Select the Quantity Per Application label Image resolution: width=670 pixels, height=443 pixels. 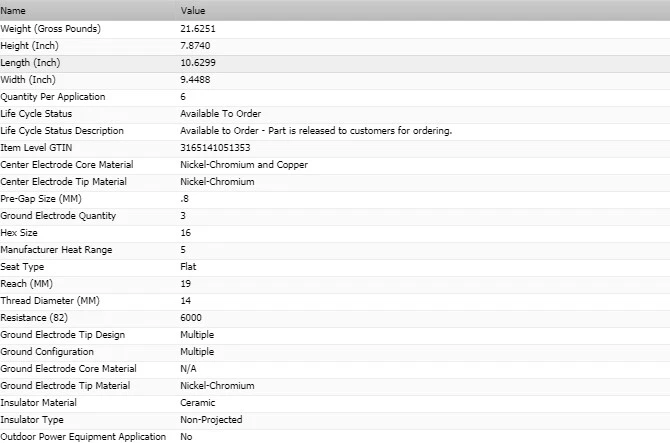point(53,97)
